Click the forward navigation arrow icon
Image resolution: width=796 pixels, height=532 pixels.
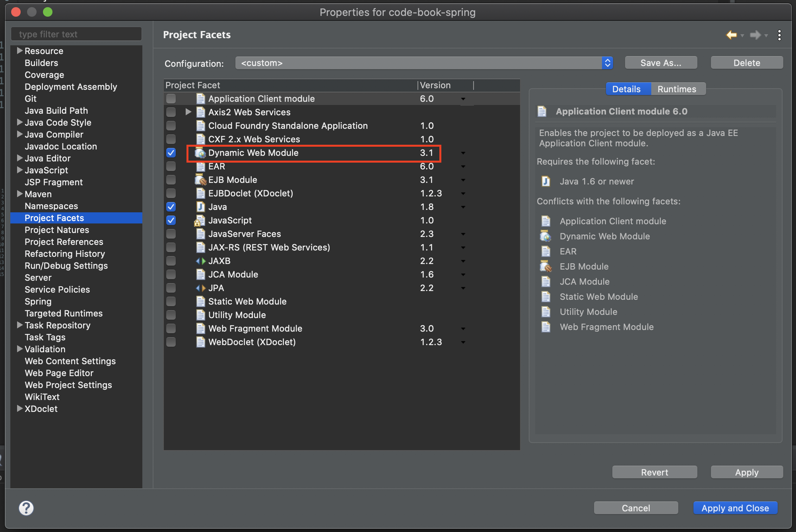pyautogui.click(x=755, y=35)
